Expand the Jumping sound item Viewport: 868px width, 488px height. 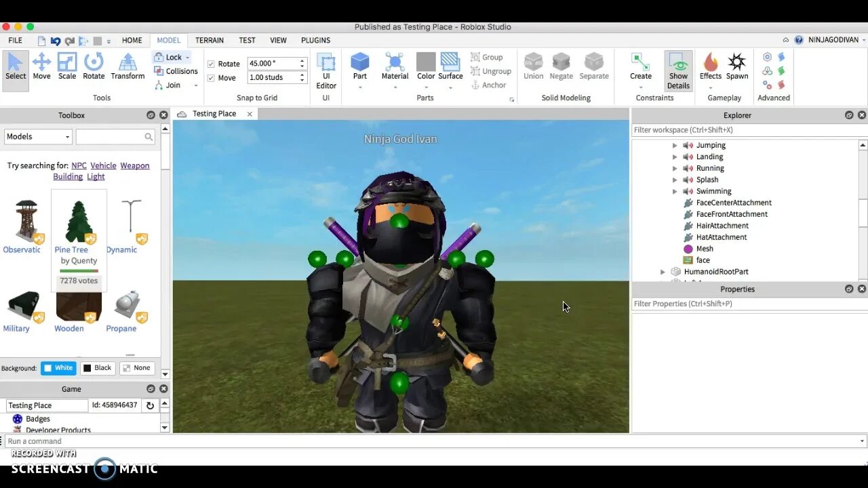point(675,145)
